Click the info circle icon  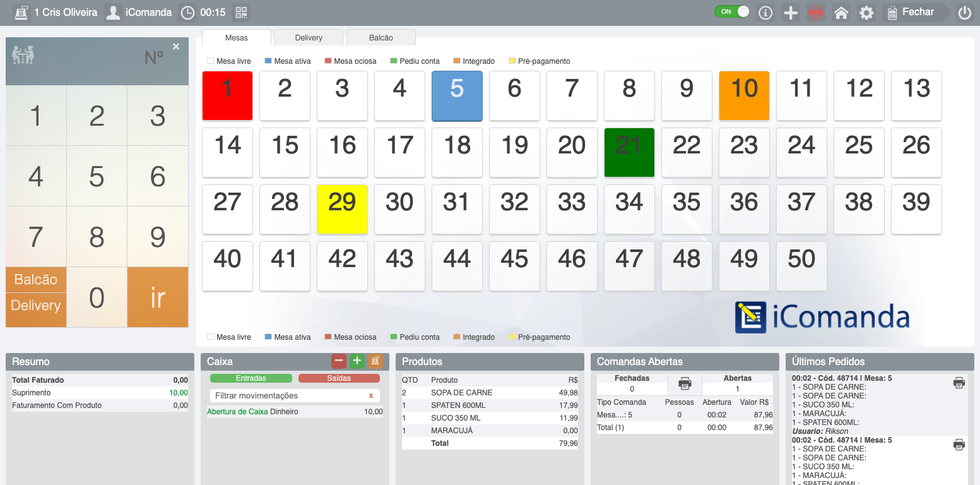[765, 13]
